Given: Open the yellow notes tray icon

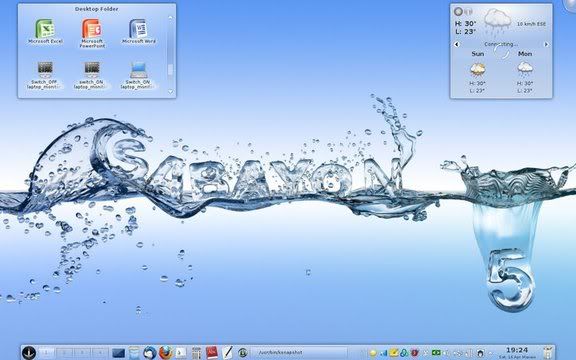Looking at the screenshot, I should 394,353.
